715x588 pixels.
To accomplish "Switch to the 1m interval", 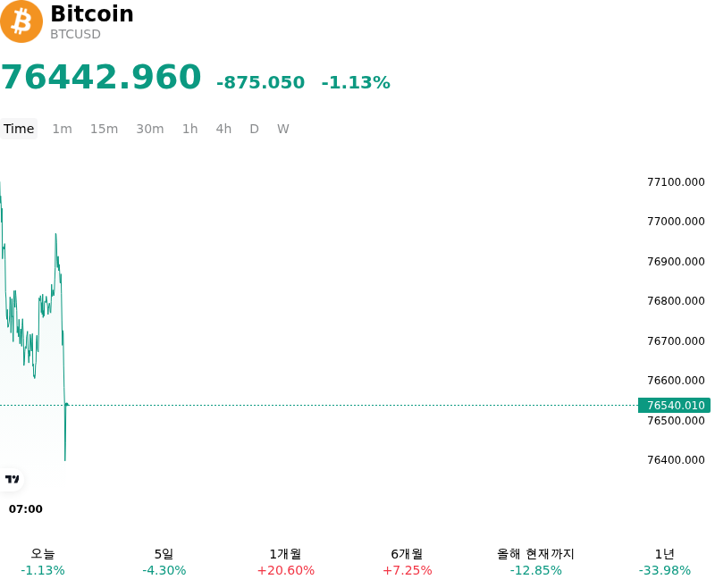I will [62, 129].
